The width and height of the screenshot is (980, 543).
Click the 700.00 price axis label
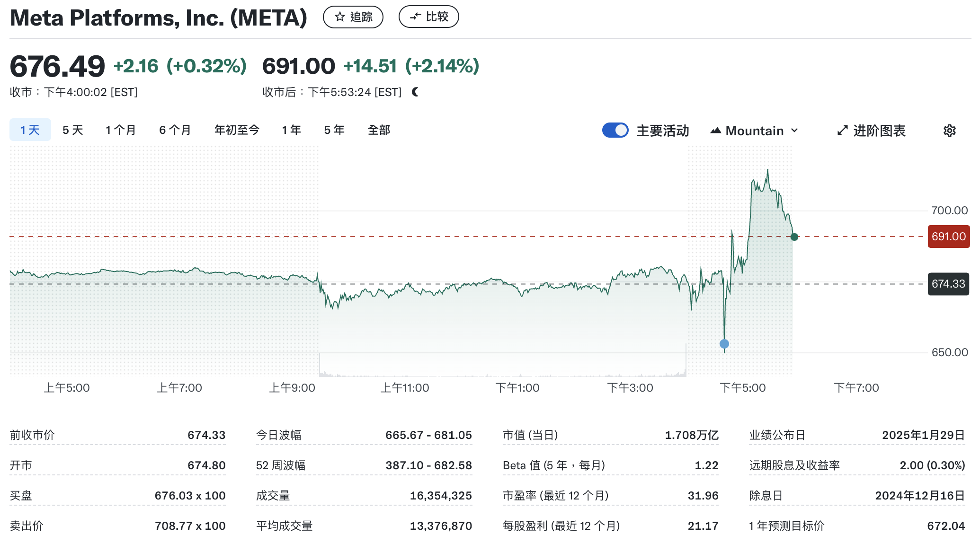click(x=949, y=210)
